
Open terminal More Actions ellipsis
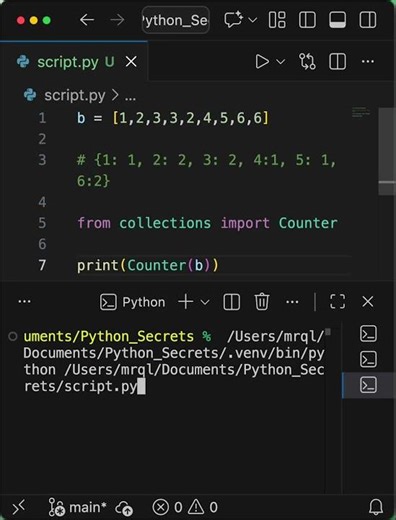(x=292, y=302)
